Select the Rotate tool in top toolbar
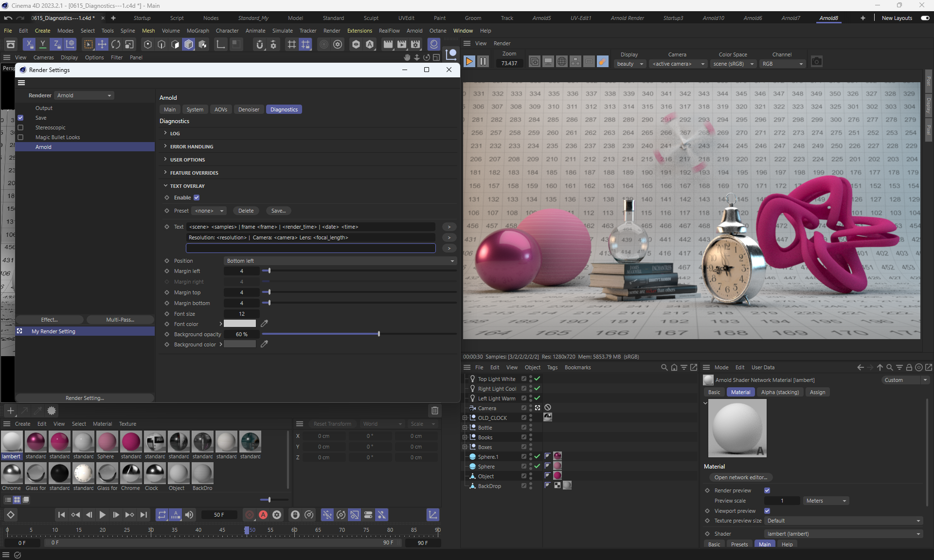Image resolution: width=934 pixels, height=560 pixels. click(x=115, y=44)
